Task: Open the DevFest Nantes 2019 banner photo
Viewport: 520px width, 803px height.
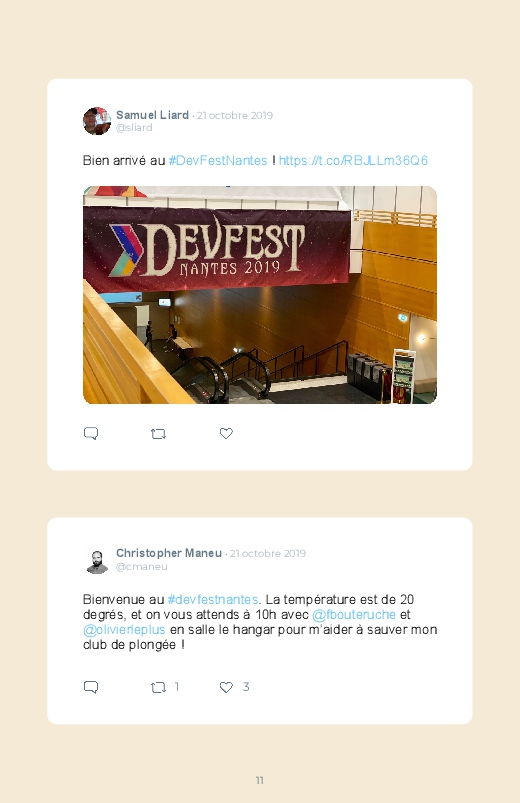Action: (x=260, y=295)
